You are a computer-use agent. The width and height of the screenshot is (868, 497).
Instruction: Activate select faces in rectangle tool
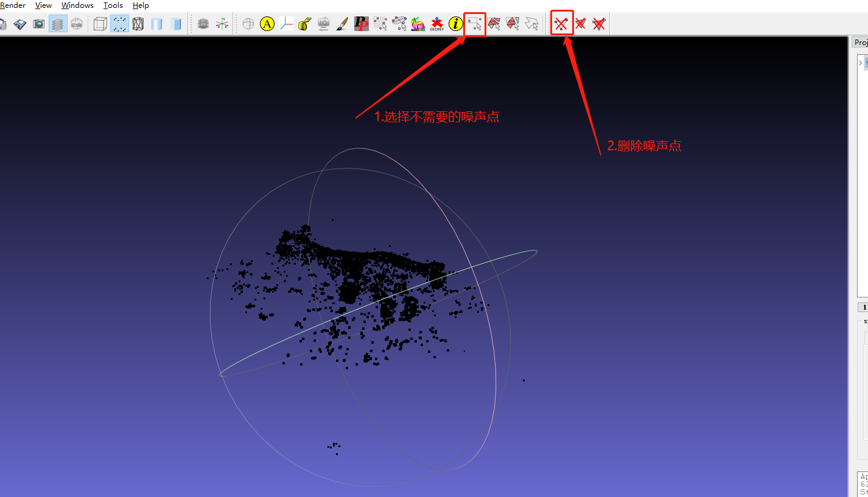click(x=494, y=24)
